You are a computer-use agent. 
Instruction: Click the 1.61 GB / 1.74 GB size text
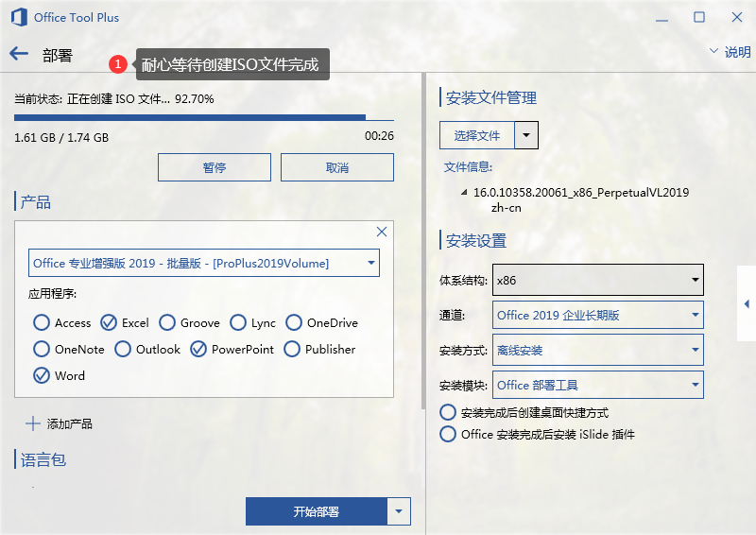[x=61, y=137]
